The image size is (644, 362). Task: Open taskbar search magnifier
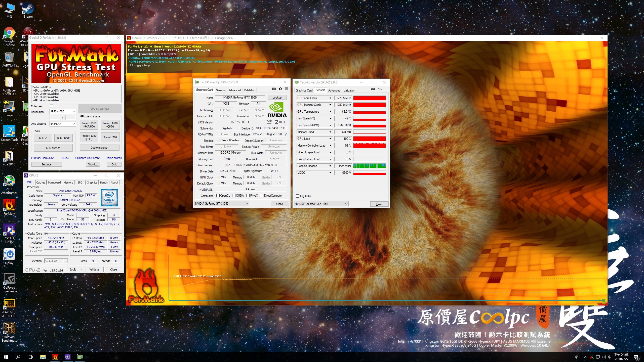18,357
